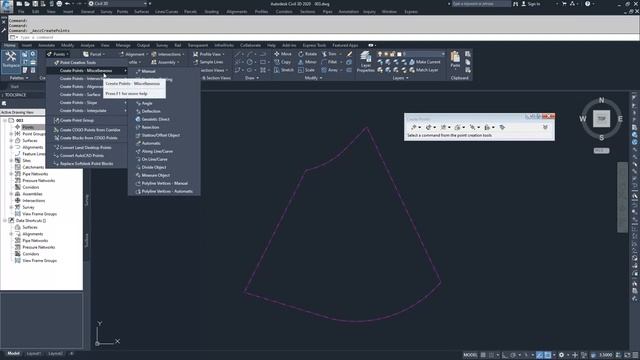The height and width of the screenshot is (360, 640).
Task: Select the Stretch tool
Action: 284,70
